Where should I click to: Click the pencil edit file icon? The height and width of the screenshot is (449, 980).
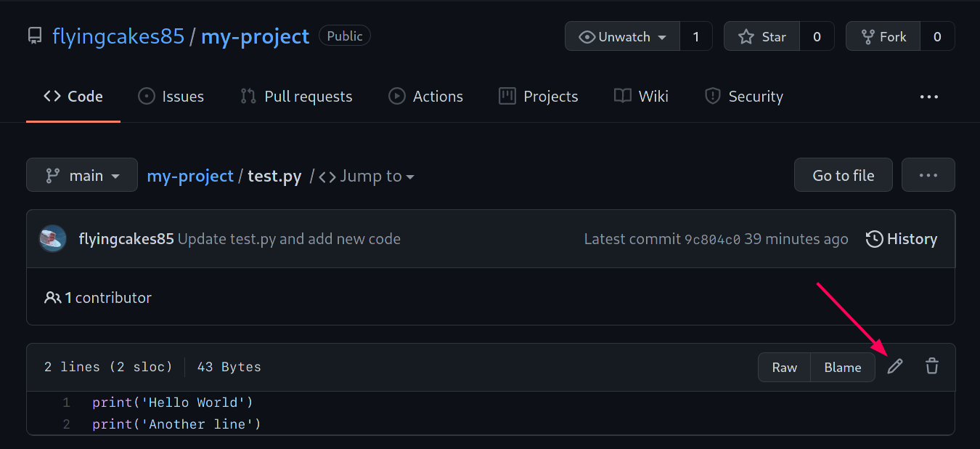895,367
